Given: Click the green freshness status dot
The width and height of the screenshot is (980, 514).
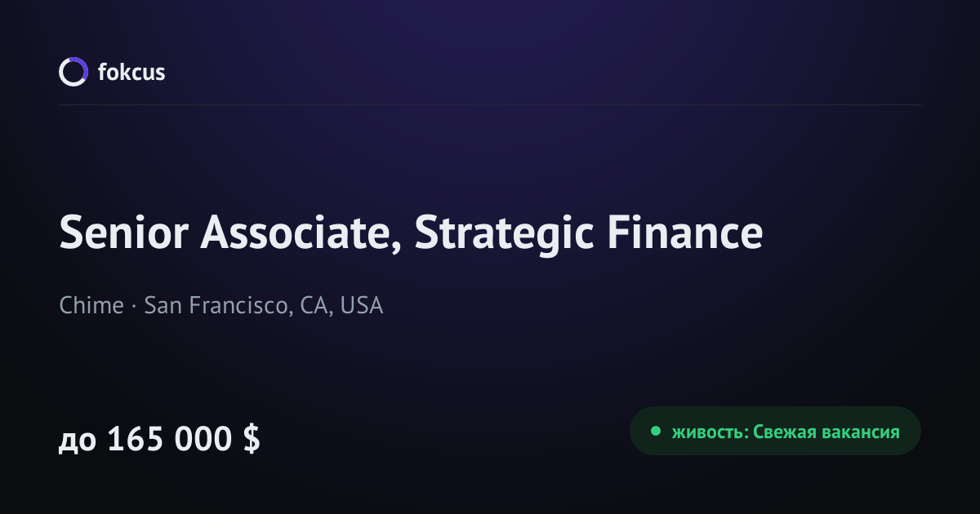Looking at the screenshot, I should click(655, 431).
